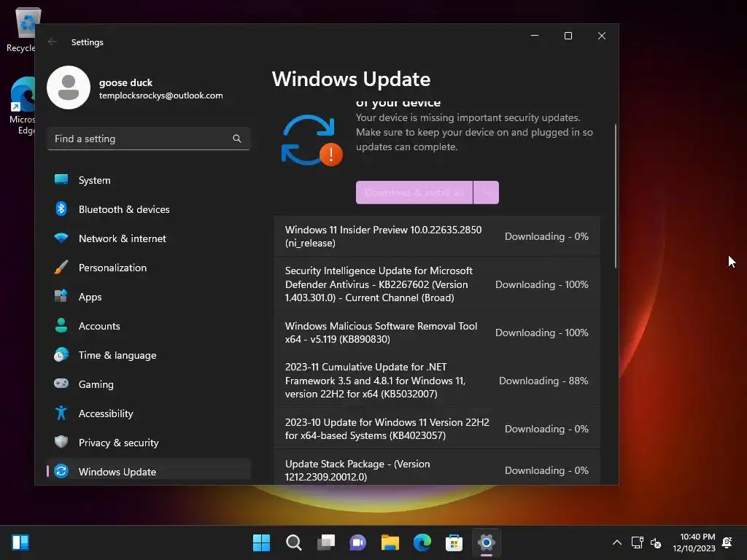Viewport: 747px width, 560px height.
Task: Go to Bluetooth & devices settings
Action: pos(149,209)
